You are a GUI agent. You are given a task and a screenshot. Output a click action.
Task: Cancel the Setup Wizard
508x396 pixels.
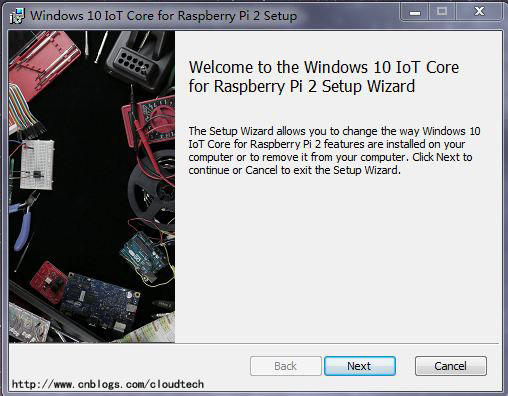pos(450,366)
